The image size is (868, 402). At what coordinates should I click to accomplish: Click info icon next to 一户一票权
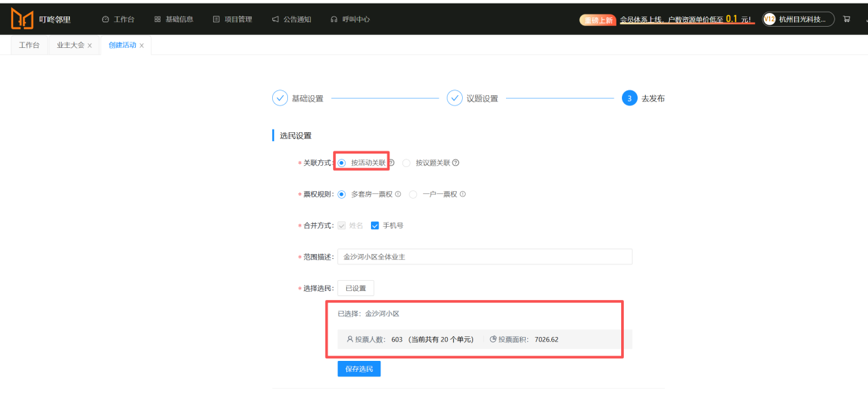tap(463, 194)
